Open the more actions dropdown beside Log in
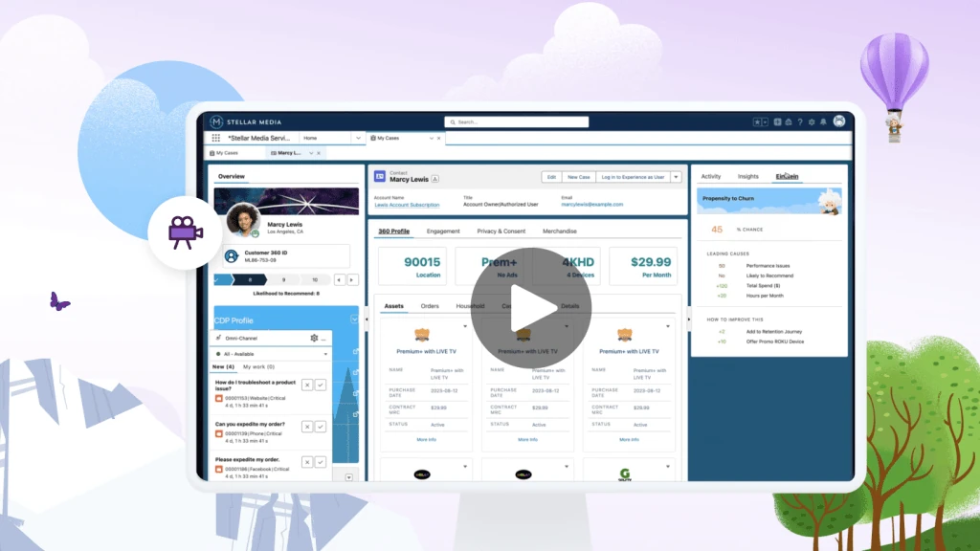Image resolution: width=980 pixels, height=551 pixels. pos(676,177)
